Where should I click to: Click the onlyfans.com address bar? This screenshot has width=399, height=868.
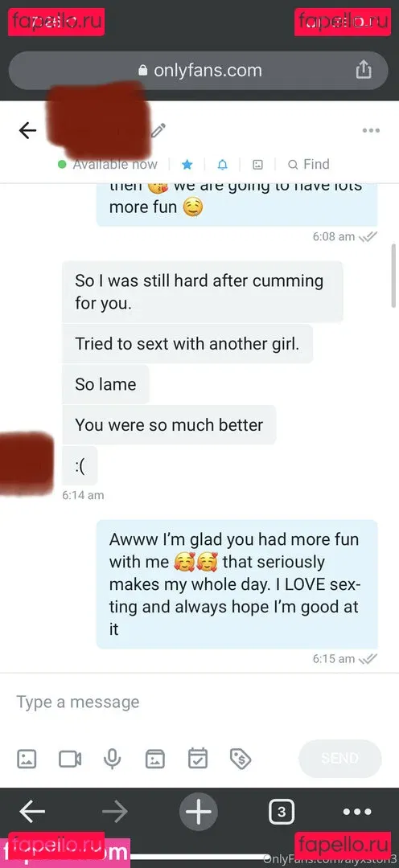coord(199,70)
